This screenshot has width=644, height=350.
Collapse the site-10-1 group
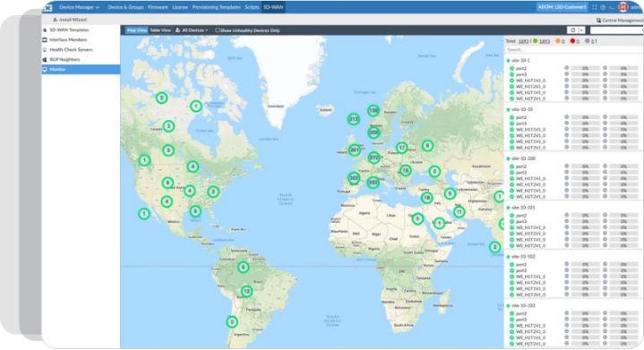pyautogui.click(x=508, y=60)
